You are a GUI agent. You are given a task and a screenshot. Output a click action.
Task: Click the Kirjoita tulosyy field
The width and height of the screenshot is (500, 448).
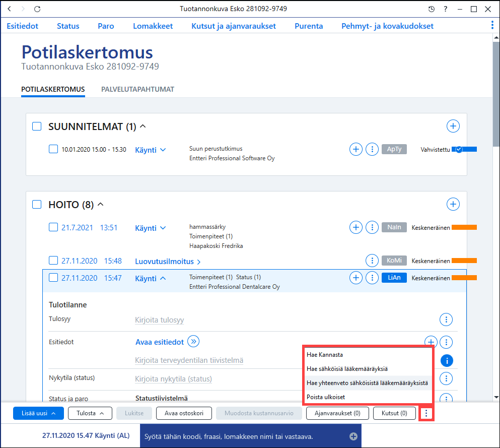[x=160, y=319]
